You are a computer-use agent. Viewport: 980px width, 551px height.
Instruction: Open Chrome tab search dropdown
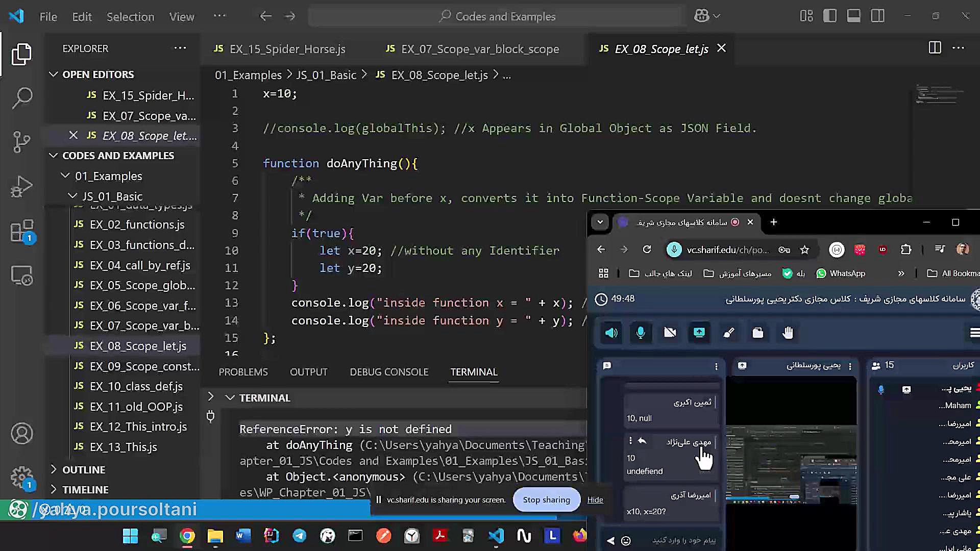tap(600, 222)
